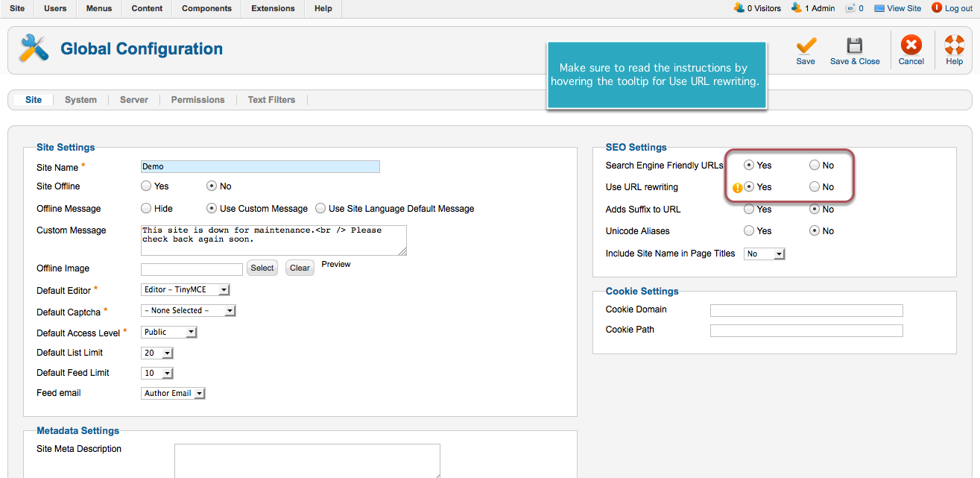The height and width of the screenshot is (478, 980).
Task: Set Unicode Aliases to No
Action: (815, 230)
